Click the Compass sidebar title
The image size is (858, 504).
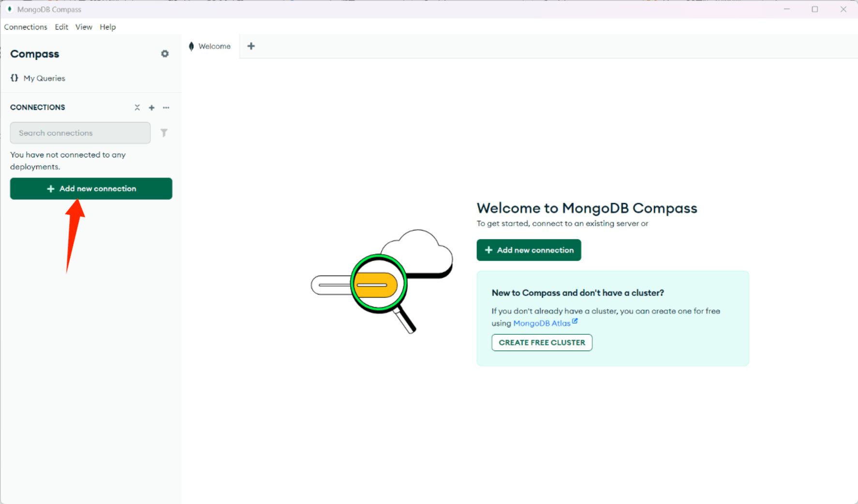(x=35, y=54)
